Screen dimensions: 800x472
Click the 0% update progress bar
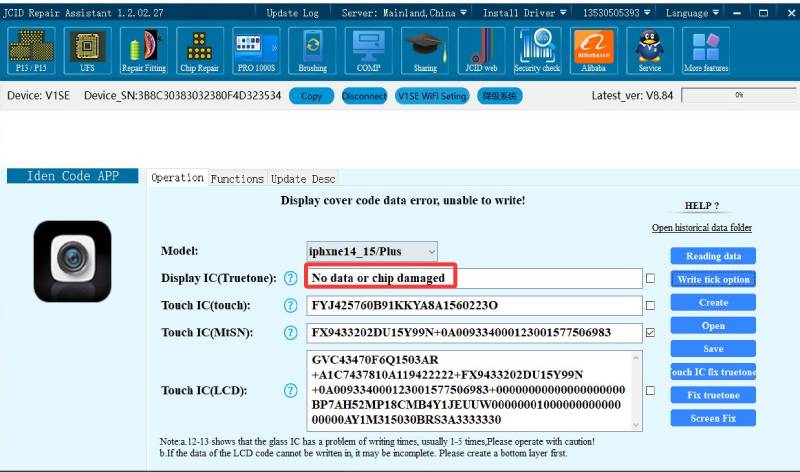click(x=739, y=95)
